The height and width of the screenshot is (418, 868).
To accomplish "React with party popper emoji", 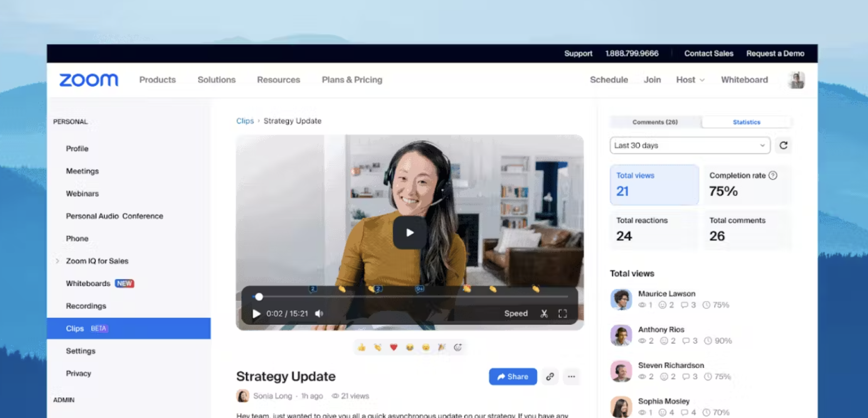I will (441, 347).
